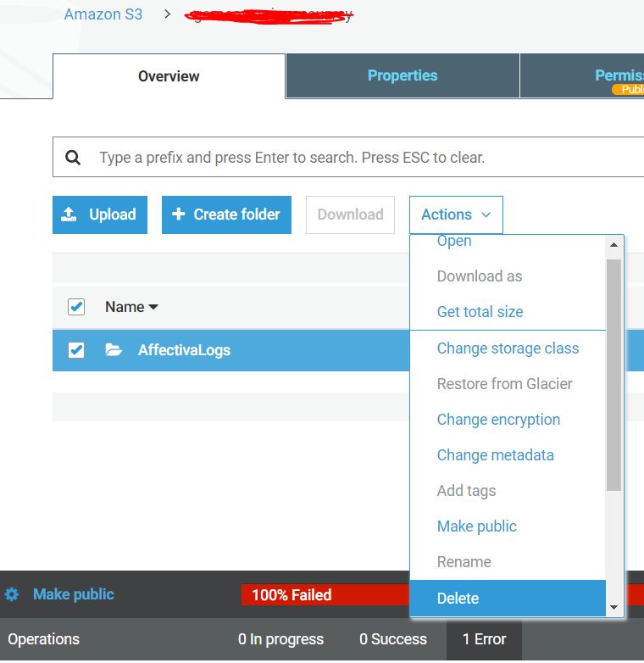Click the Amazon S3 breadcrumb link
Screen dimensions: 644x663
[103, 14]
